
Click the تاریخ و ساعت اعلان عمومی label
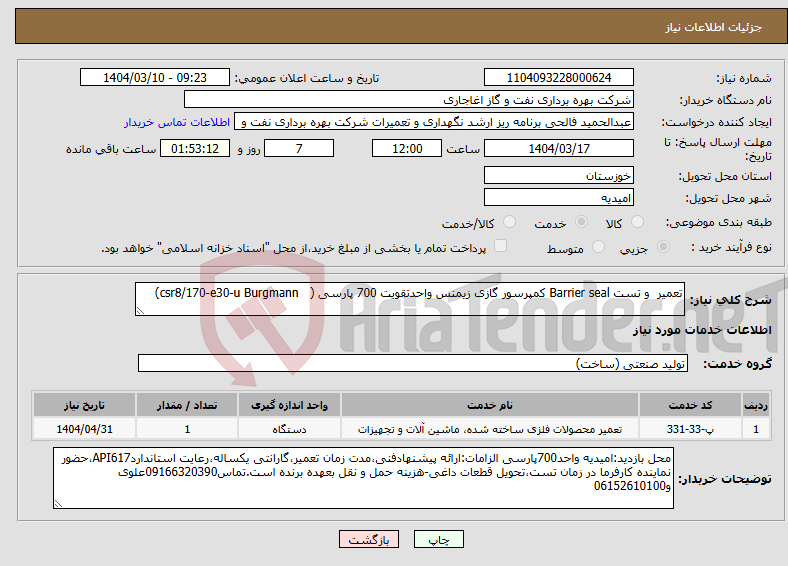[307, 78]
